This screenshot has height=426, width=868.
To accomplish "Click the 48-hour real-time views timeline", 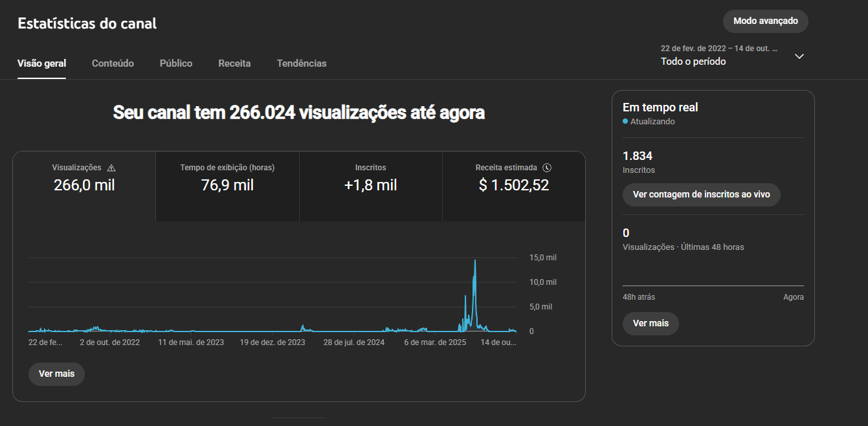I will pos(713,285).
